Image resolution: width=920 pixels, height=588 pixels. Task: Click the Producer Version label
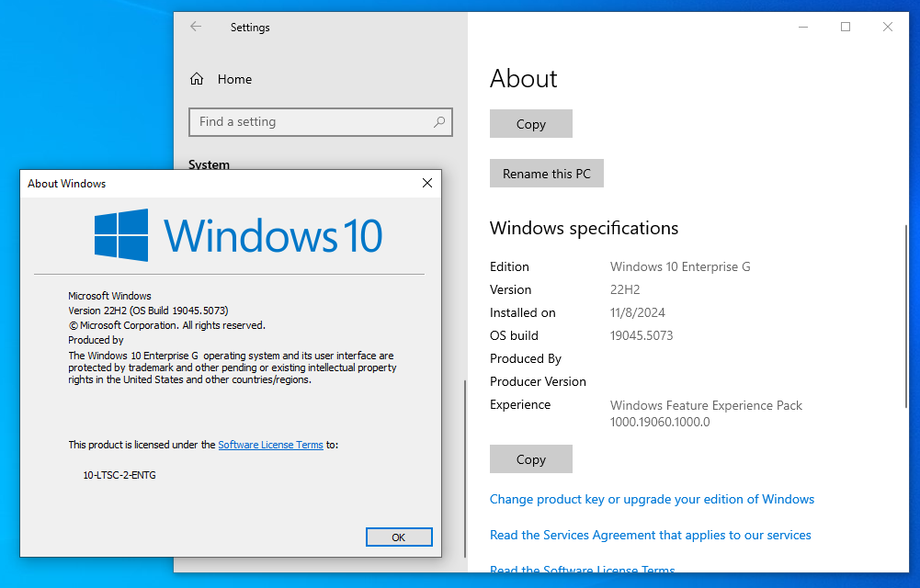[538, 381]
